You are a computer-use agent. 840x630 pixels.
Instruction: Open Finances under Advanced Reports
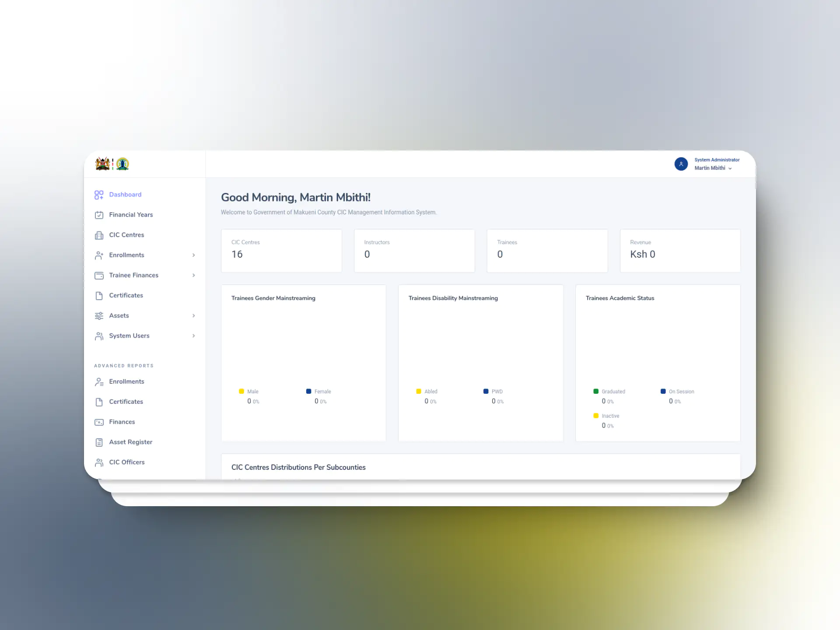pyautogui.click(x=122, y=422)
